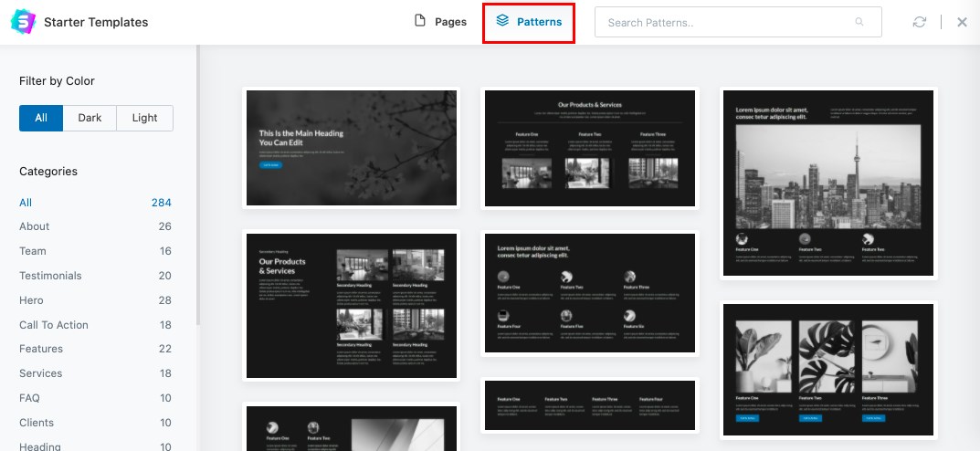This screenshot has height=451, width=980.
Task: Click the sidebar vertical scrollbar
Action: pos(198,185)
